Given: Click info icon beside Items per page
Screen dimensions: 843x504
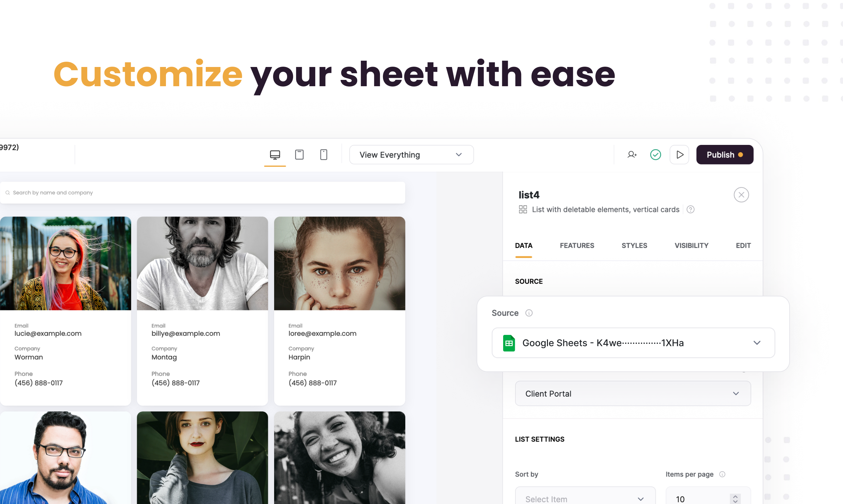Looking at the screenshot, I should tap(722, 474).
